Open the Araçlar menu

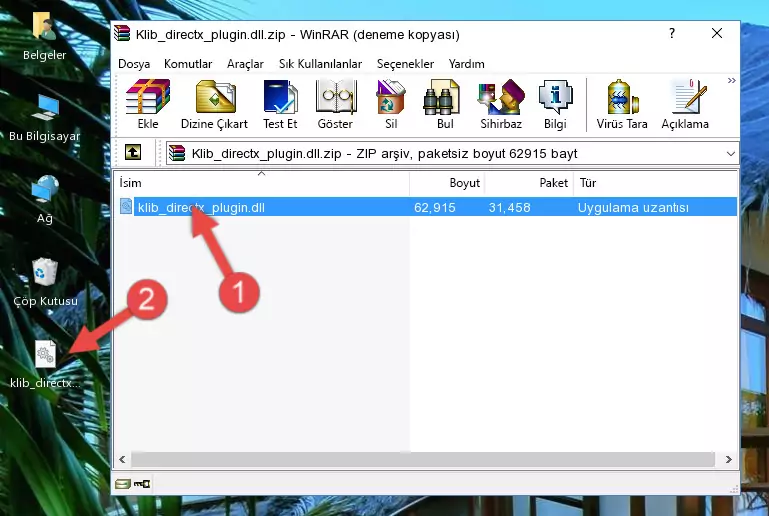(245, 64)
